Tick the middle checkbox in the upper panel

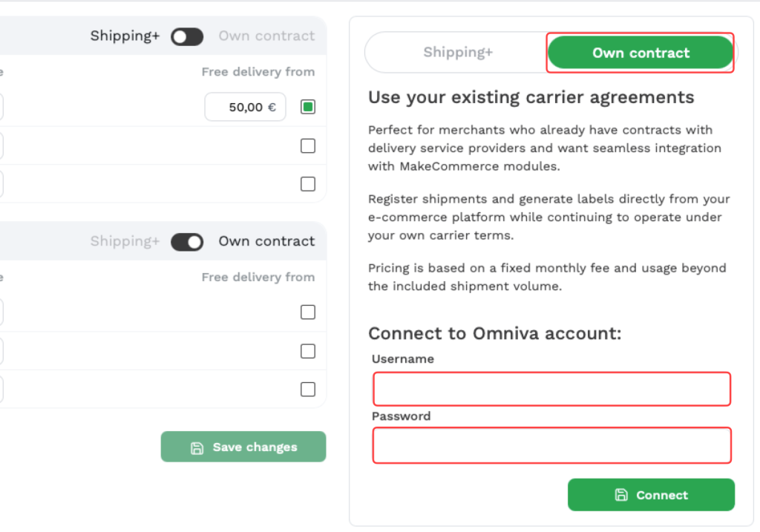coord(308,145)
